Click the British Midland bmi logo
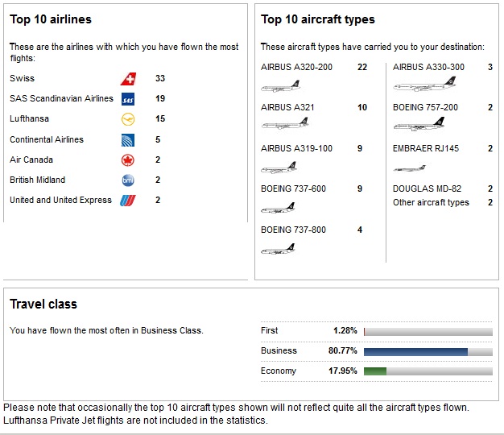Screen dimensions: 504x435 coord(127,180)
